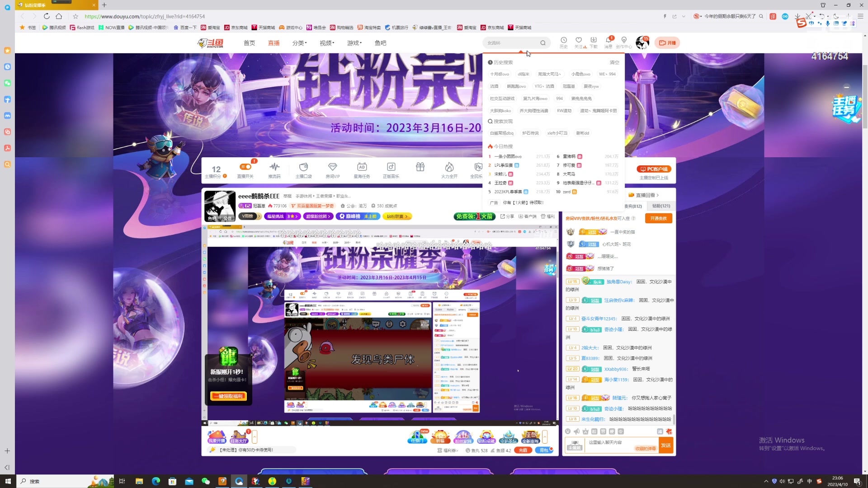Open the 超级粉丝团 badge
The height and width of the screenshot is (488, 868).
pyautogui.click(x=318, y=216)
